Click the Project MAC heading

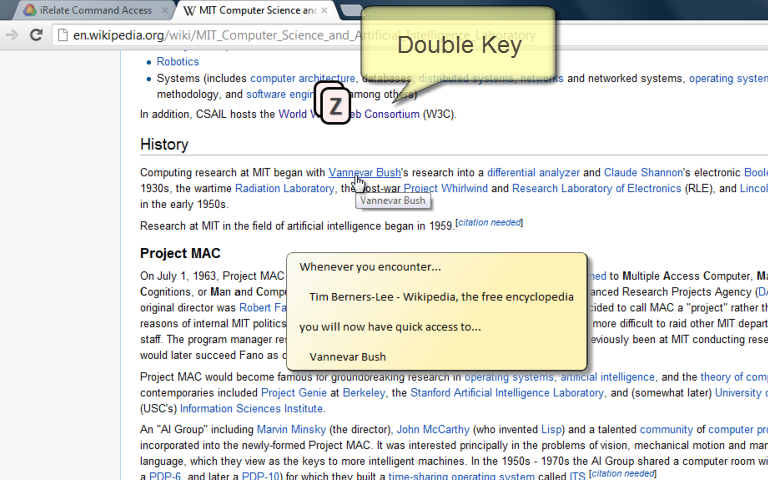(180, 253)
